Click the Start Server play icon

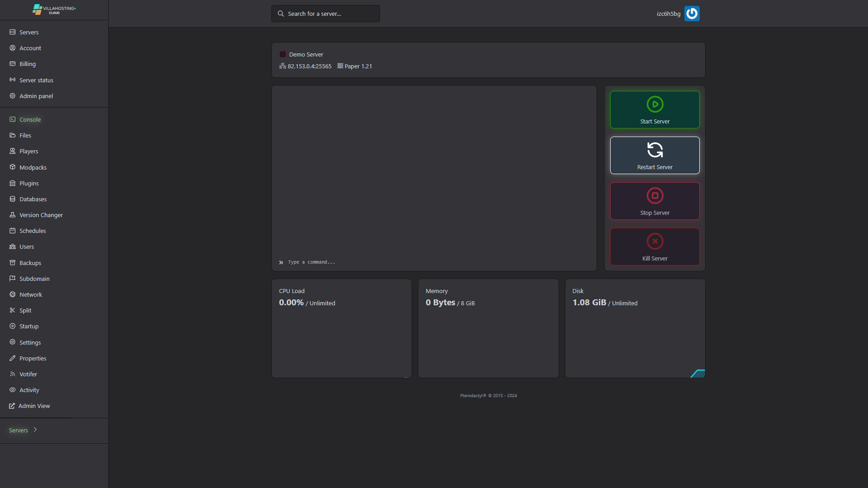655,104
